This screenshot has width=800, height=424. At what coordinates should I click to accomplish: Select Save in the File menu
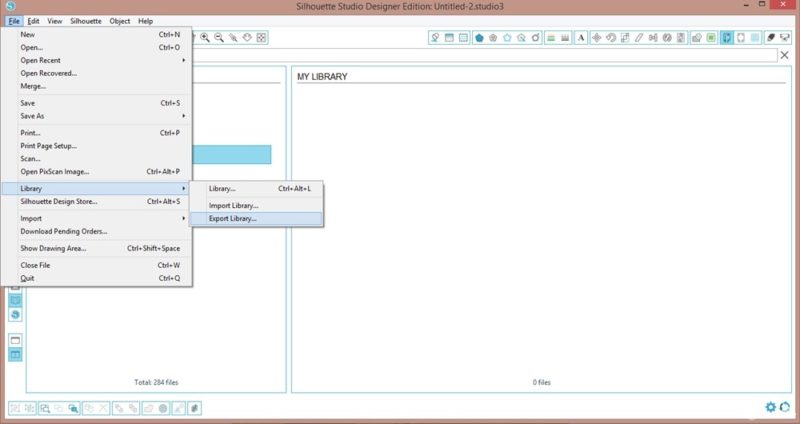[x=96, y=103]
